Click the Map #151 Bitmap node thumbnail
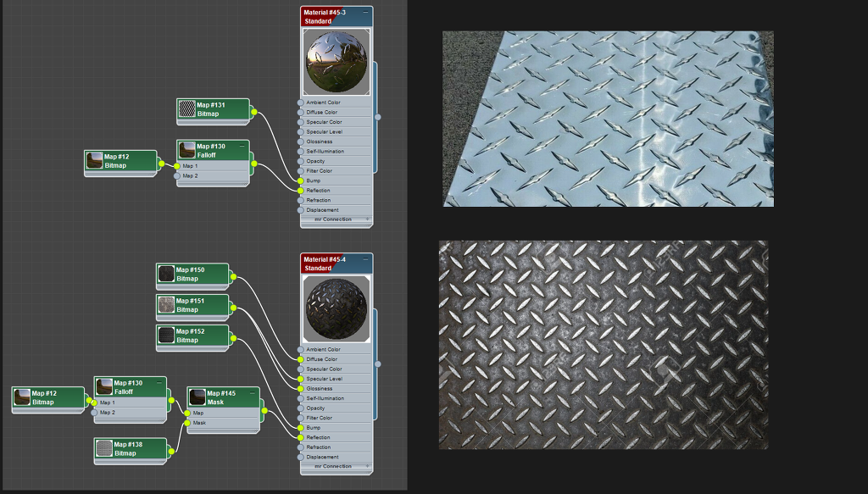Screen dimensions: 868x494 166,305
